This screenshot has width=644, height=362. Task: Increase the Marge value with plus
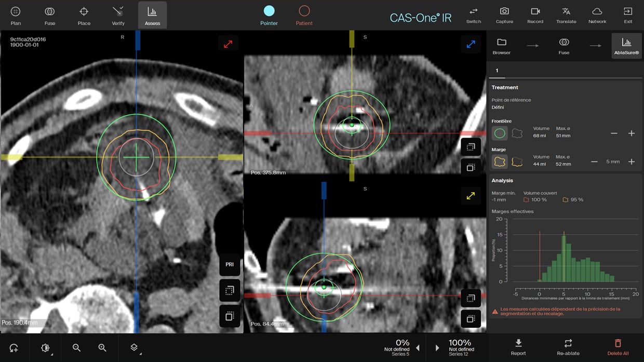pyautogui.click(x=632, y=162)
